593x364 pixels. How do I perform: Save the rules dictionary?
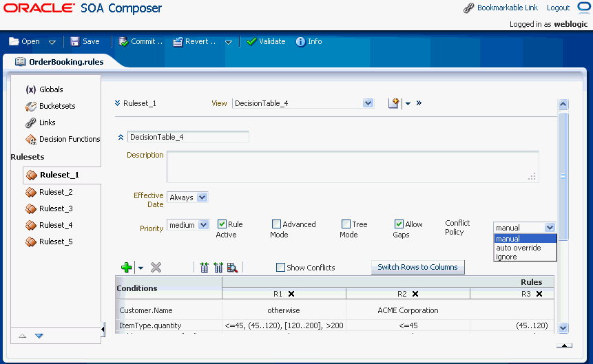(x=85, y=41)
